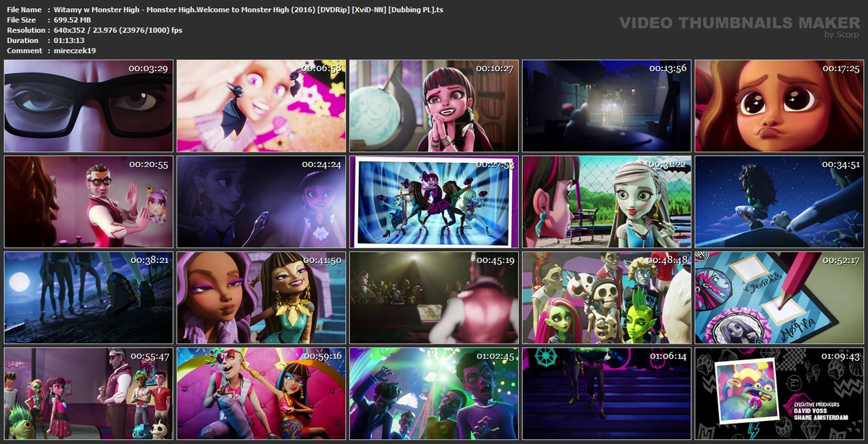
Task: Open the thumbnail at 01:06:14
Action: [607, 394]
